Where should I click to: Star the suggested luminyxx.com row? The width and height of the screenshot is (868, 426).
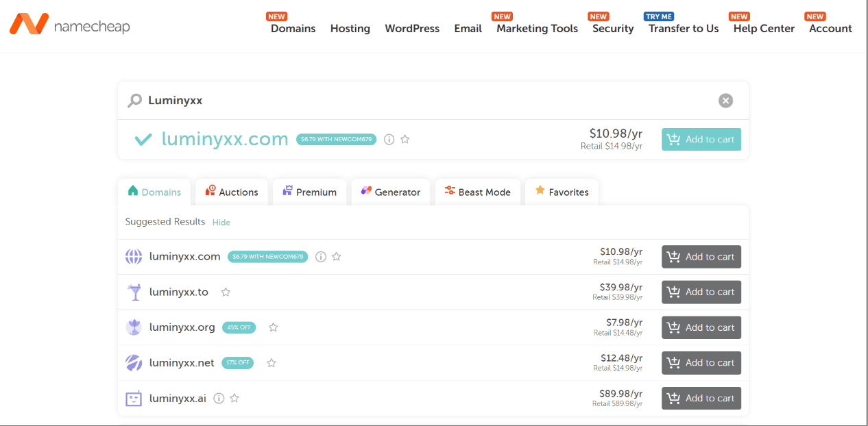(337, 257)
